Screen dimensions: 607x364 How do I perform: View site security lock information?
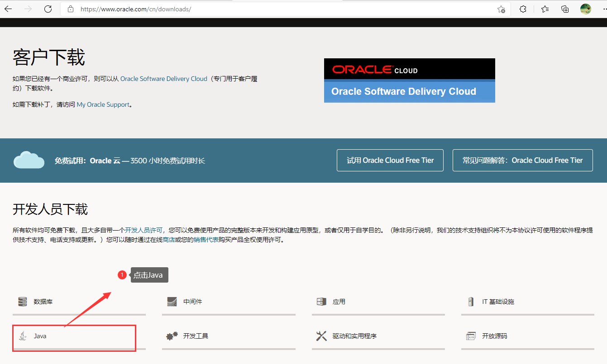click(70, 9)
